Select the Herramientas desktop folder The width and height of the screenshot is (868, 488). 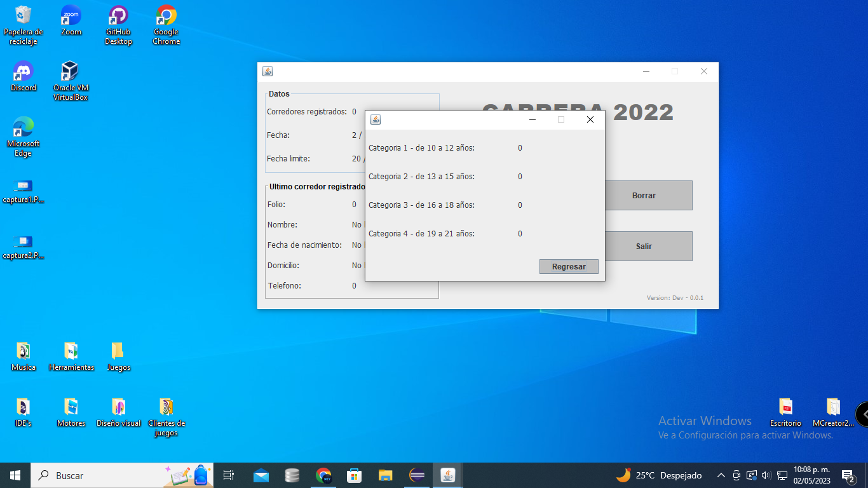pyautogui.click(x=71, y=356)
